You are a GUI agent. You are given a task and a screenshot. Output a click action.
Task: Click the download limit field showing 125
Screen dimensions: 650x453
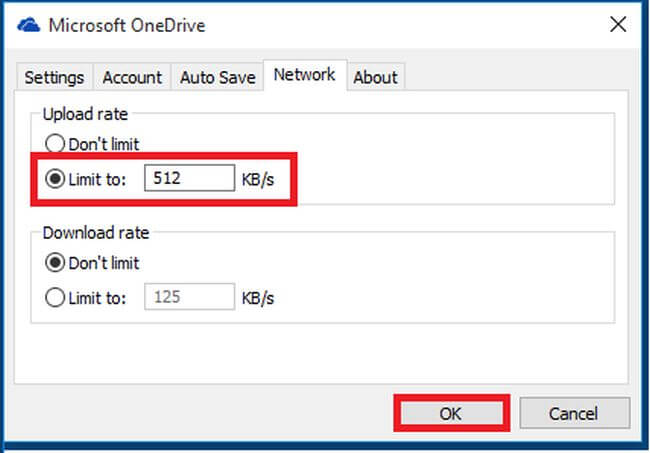click(x=189, y=297)
